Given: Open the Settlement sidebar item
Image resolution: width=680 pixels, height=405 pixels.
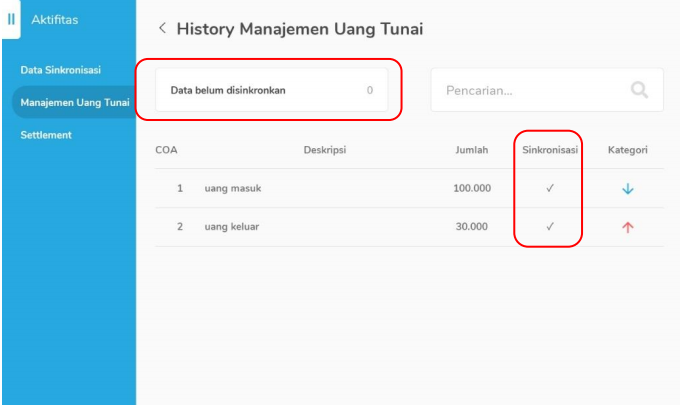Looking at the screenshot, I should point(46,135).
